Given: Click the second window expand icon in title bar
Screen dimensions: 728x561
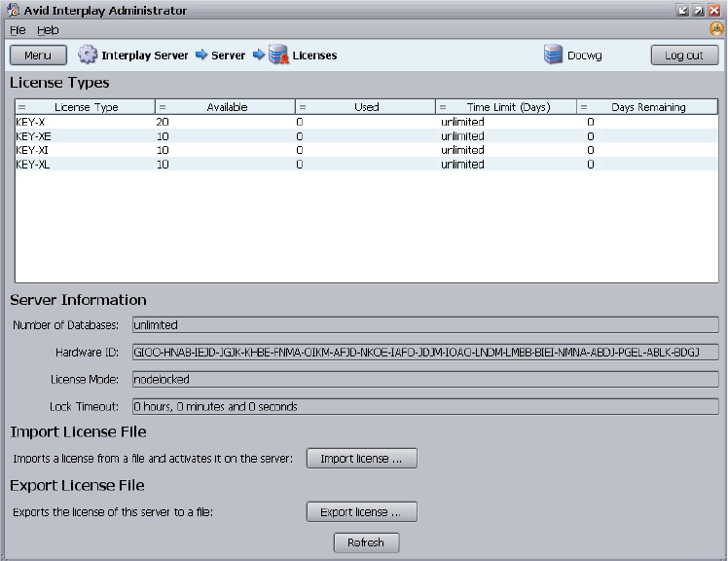Looking at the screenshot, I should coord(698,10).
